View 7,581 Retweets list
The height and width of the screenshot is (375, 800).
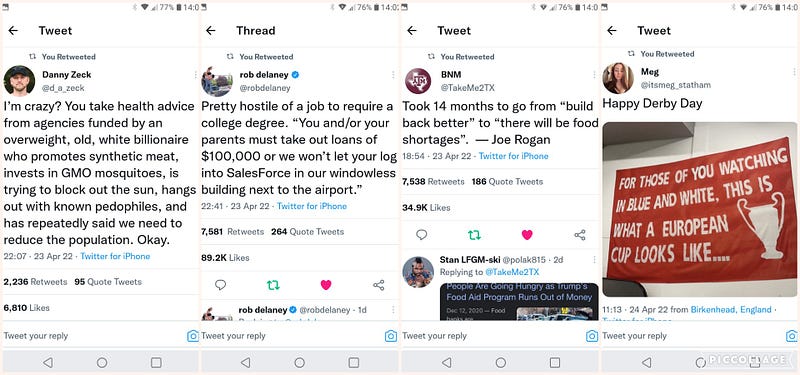click(233, 232)
